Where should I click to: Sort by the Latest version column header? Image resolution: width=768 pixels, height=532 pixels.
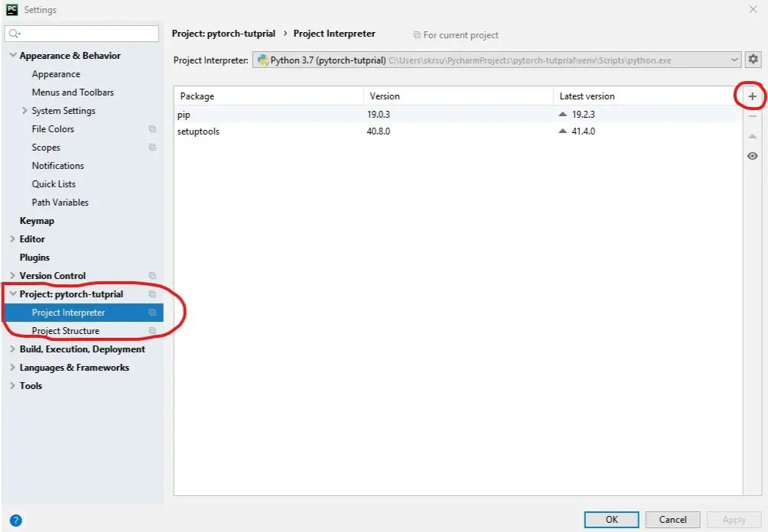pyautogui.click(x=587, y=96)
